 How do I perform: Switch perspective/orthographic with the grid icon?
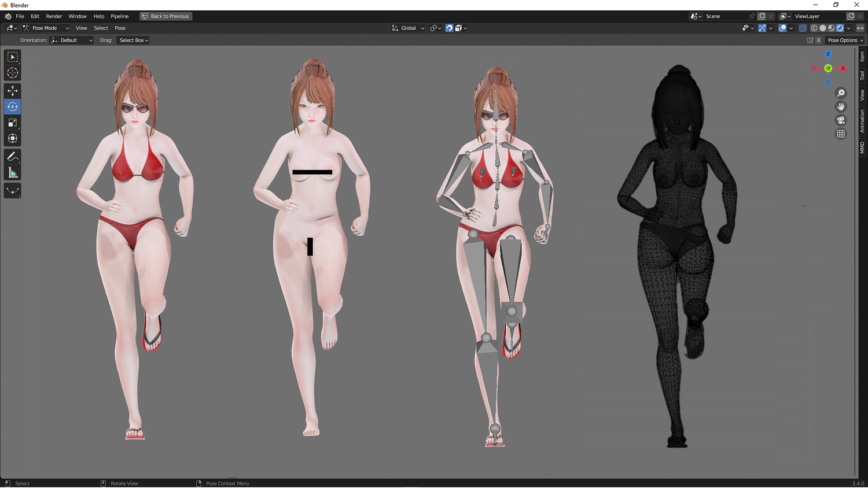(841, 134)
